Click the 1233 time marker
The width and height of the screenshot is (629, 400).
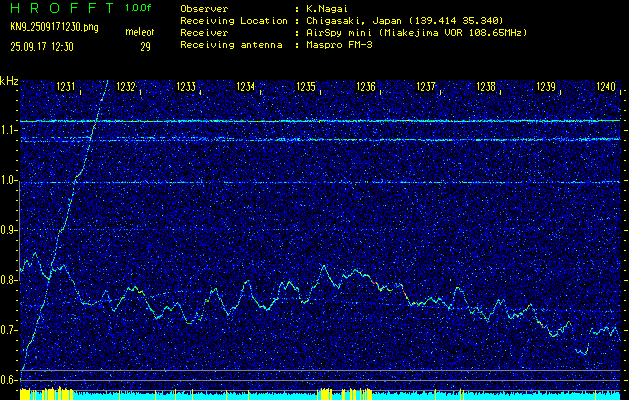click(x=186, y=86)
